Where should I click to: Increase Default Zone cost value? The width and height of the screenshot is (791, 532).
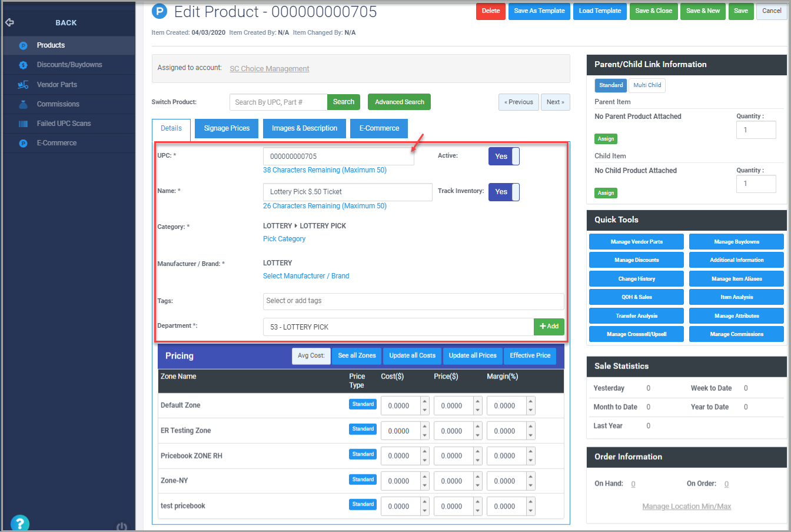click(x=424, y=401)
